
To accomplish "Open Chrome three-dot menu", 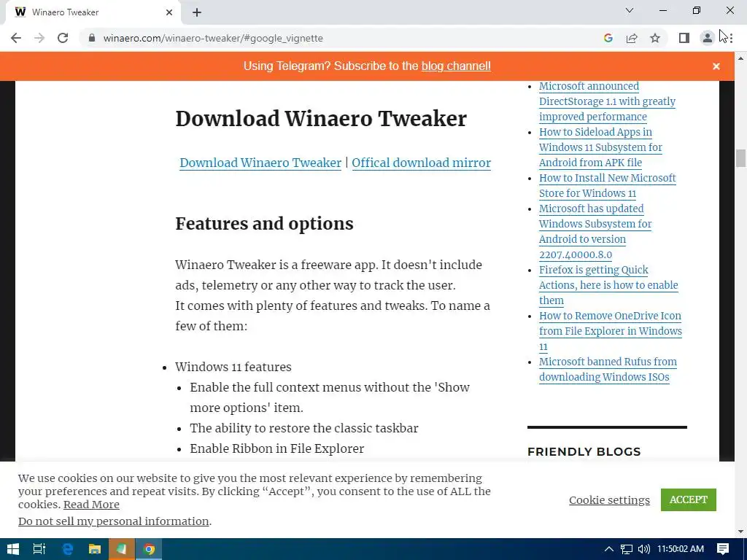I will tap(731, 38).
